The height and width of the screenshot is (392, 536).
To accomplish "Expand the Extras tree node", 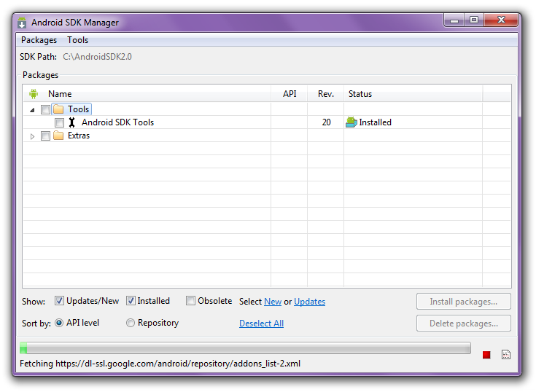I will pyautogui.click(x=33, y=136).
